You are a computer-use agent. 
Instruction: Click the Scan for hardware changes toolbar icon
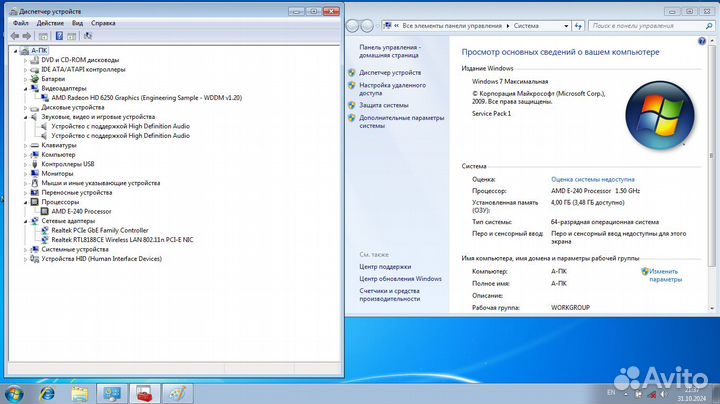pyautogui.click(x=88, y=35)
